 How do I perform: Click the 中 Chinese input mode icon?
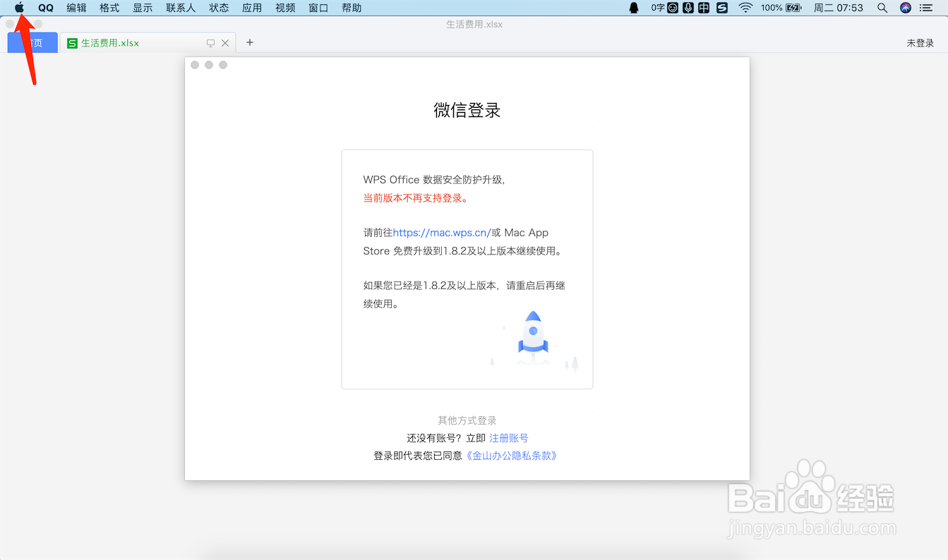pyautogui.click(x=704, y=8)
